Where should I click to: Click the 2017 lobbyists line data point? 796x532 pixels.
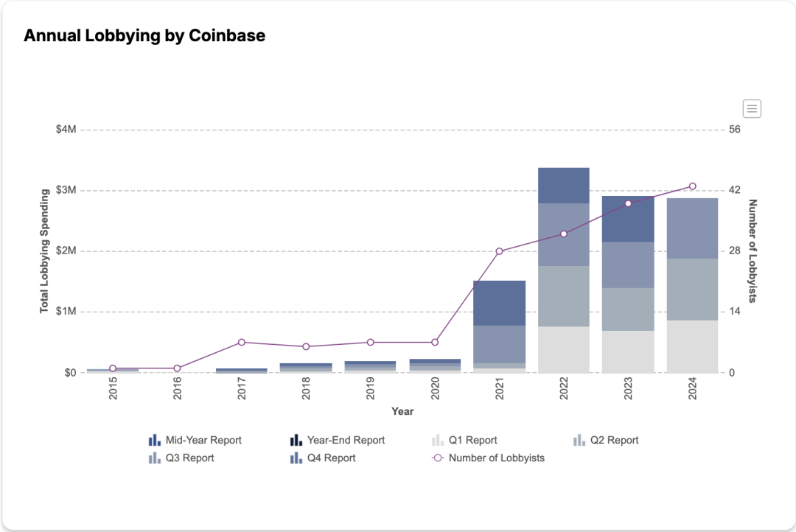coord(242,342)
